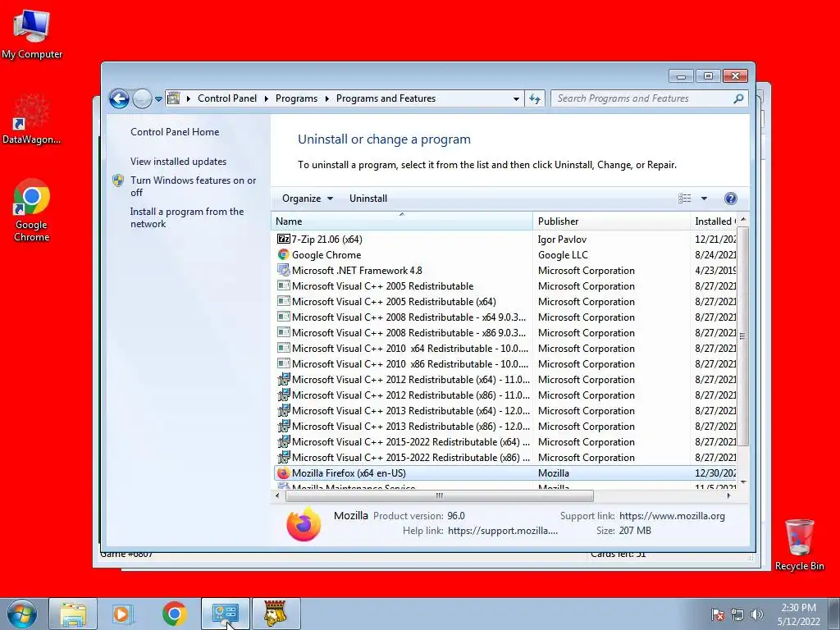Click the shield icon beside Windows features
The height and width of the screenshot is (630, 840).
tap(118, 180)
